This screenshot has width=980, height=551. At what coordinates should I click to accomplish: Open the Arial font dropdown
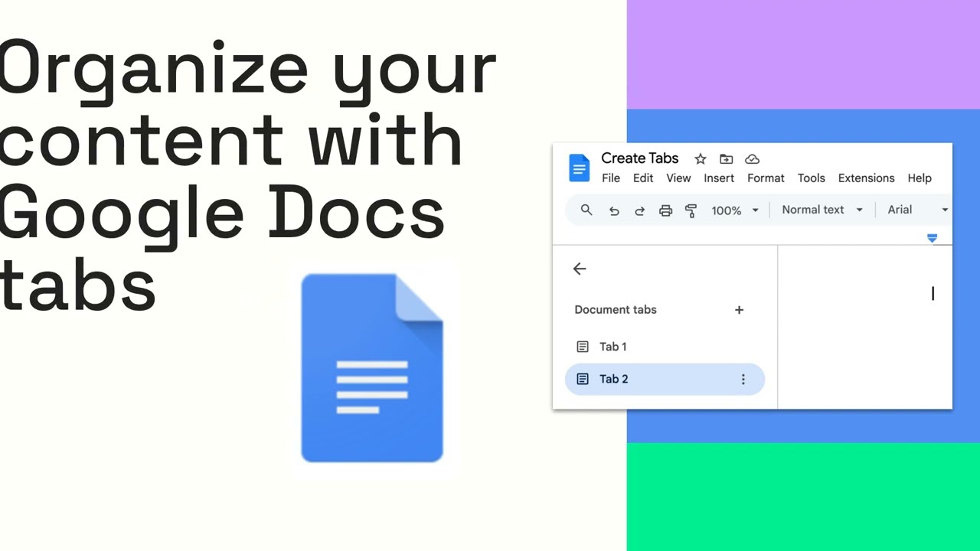pos(917,210)
